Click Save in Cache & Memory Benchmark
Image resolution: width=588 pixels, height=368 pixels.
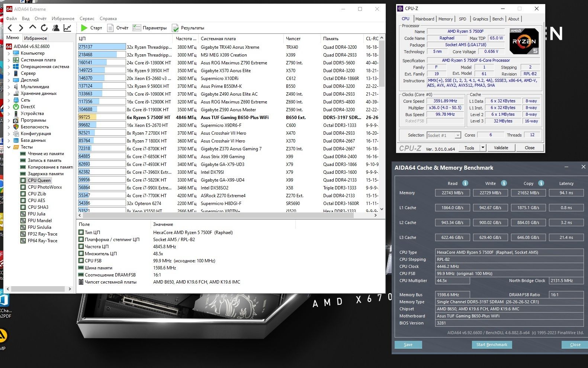point(408,345)
